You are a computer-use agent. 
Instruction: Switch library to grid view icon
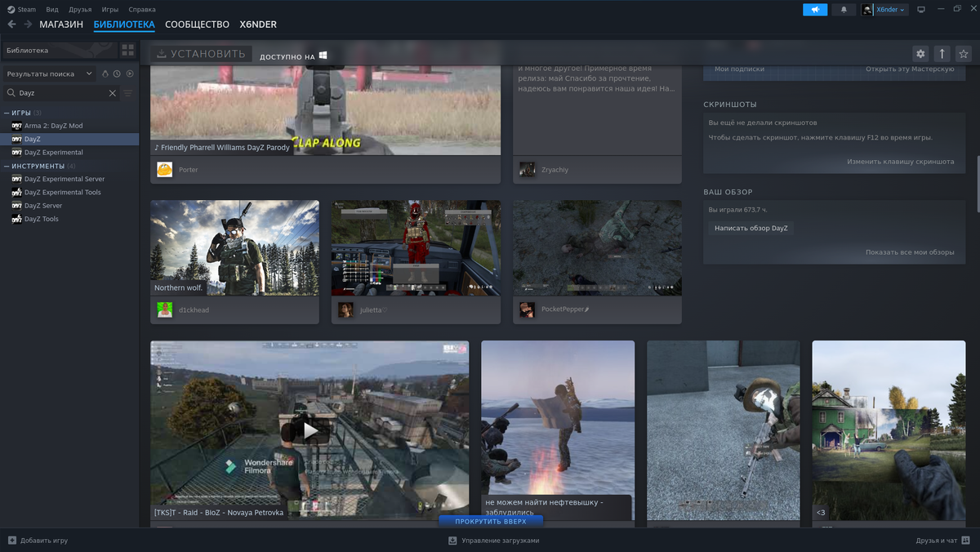click(127, 50)
